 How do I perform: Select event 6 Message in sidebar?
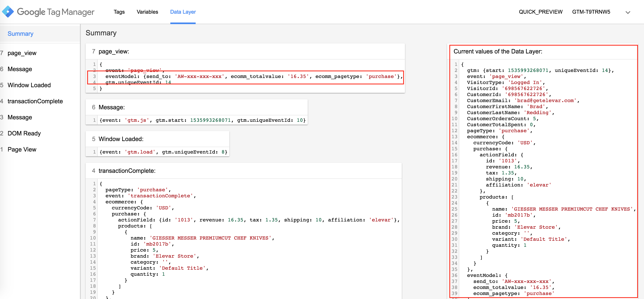click(20, 69)
